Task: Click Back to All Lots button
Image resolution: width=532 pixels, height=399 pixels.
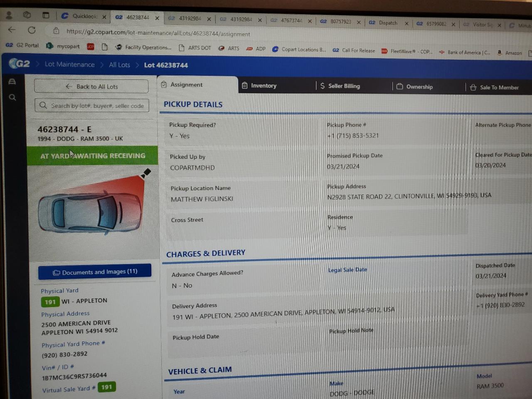Action: coord(91,86)
